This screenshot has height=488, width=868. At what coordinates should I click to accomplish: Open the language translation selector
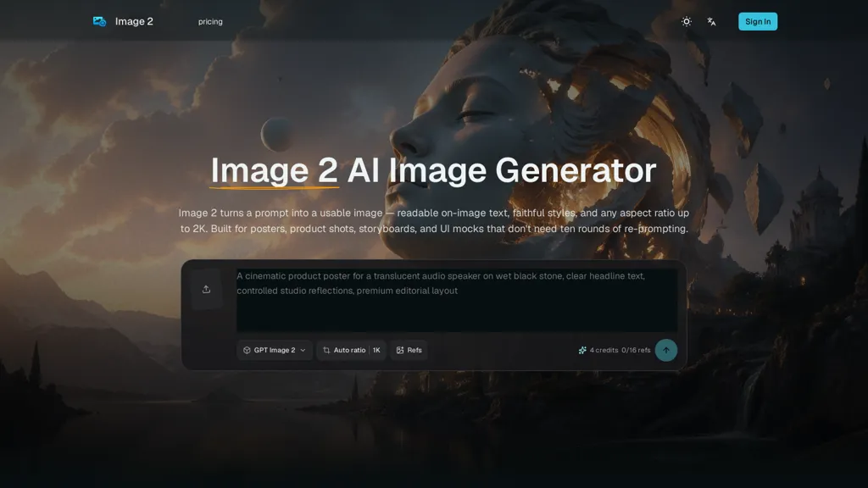(x=711, y=21)
